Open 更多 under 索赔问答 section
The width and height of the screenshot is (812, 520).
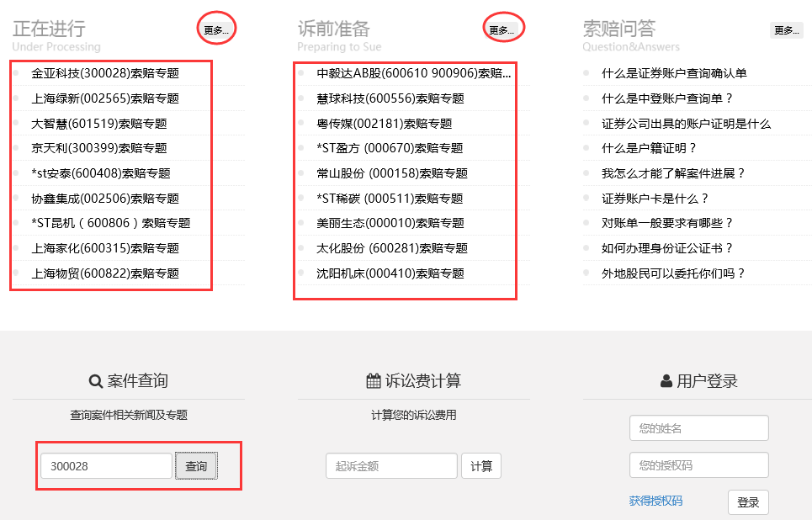[786, 30]
